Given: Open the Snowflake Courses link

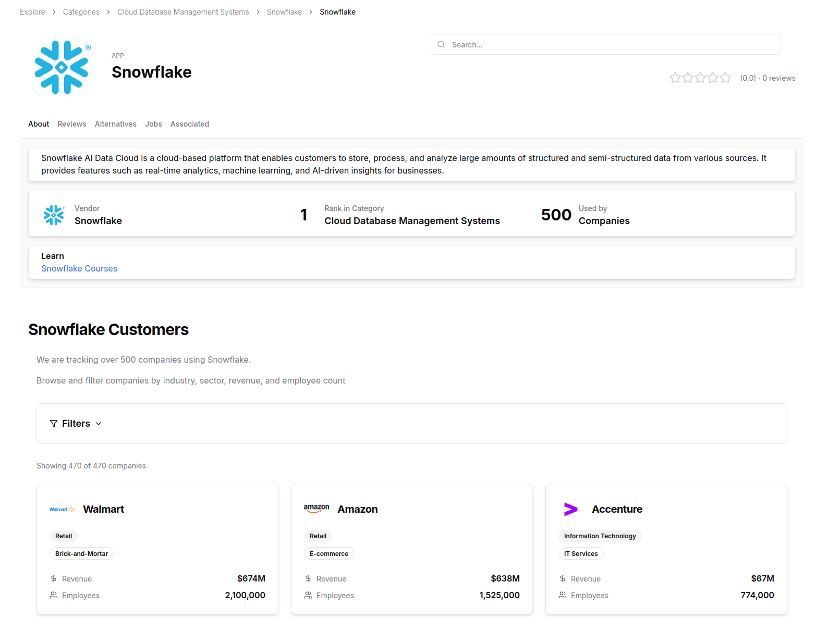Looking at the screenshot, I should pos(79,268).
